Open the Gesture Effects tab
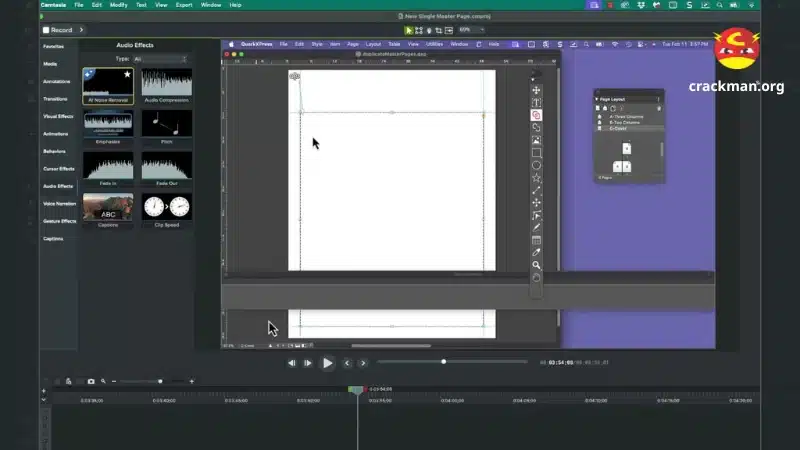Screen dimensions: 800x450 click(59, 221)
